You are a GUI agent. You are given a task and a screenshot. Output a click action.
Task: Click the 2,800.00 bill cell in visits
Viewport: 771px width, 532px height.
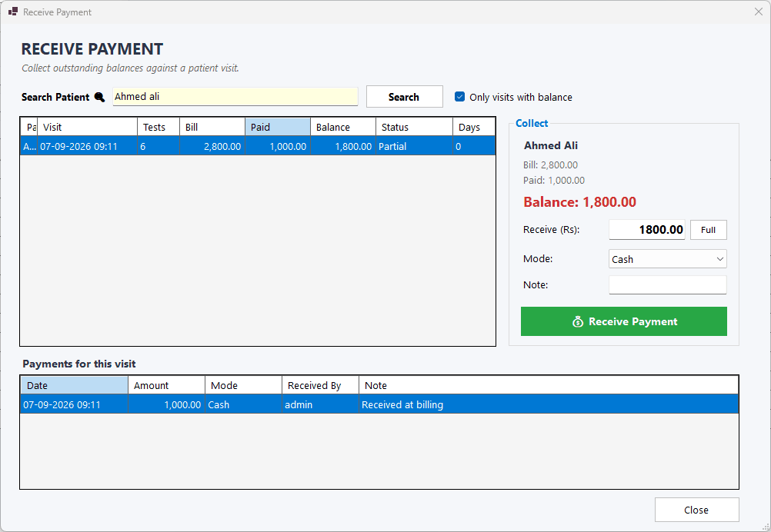[x=212, y=146]
